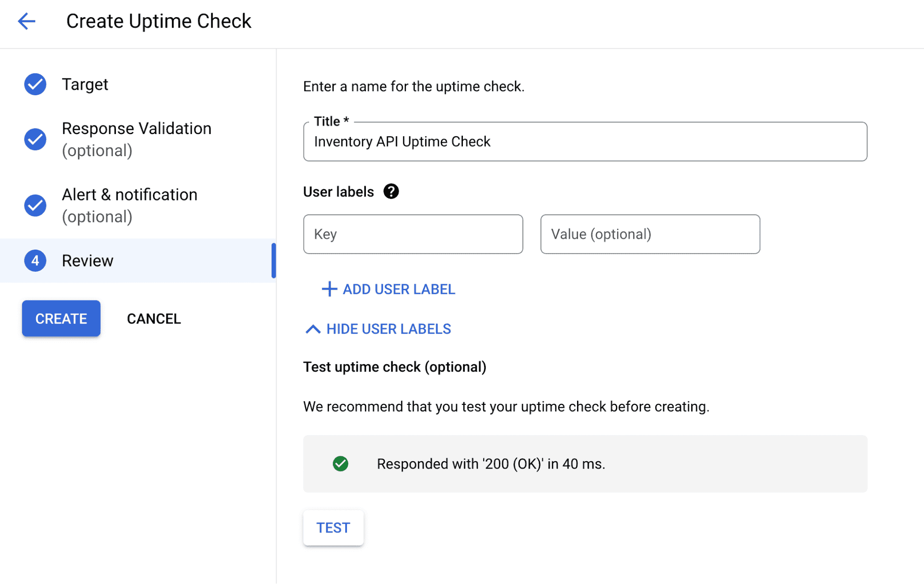
Task: Click the Title field containing Inventory API Uptime Check
Action: (x=585, y=141)
